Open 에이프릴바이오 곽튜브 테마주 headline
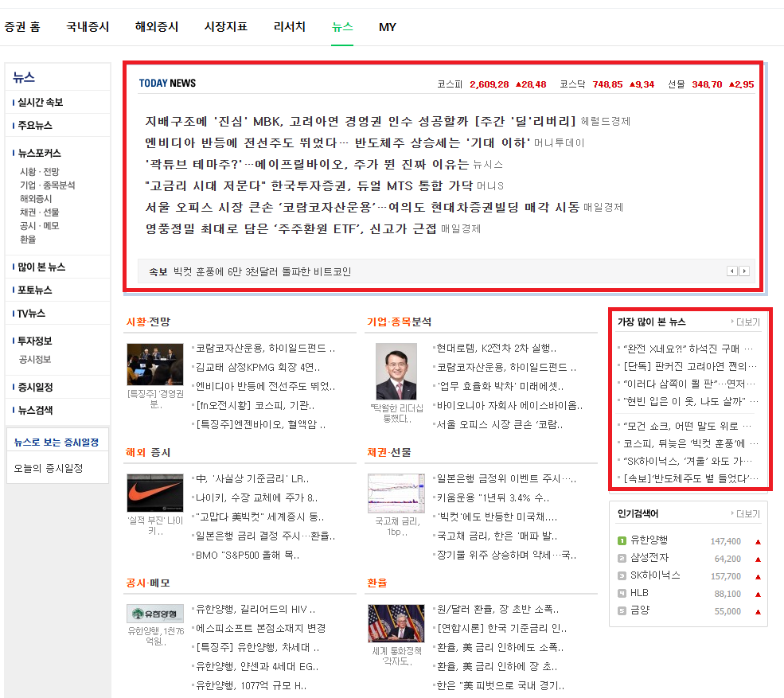The width and height of the screenshot is (784, 698). [x=307, y=164]
